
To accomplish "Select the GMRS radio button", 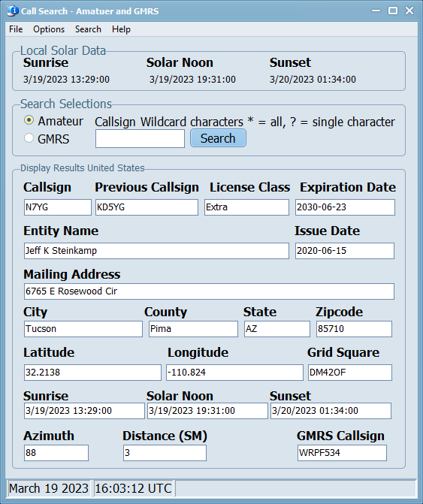I will (x=29, y=138).
